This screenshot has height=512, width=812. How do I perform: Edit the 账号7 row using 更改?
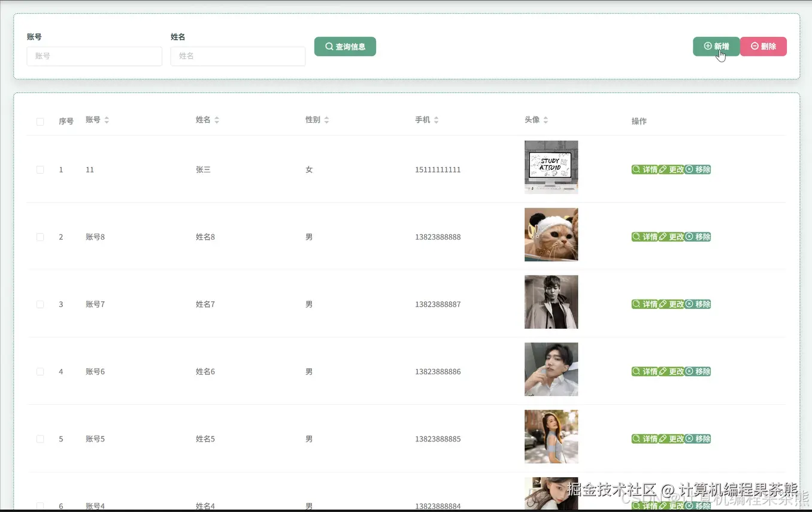tap(671, 304)
